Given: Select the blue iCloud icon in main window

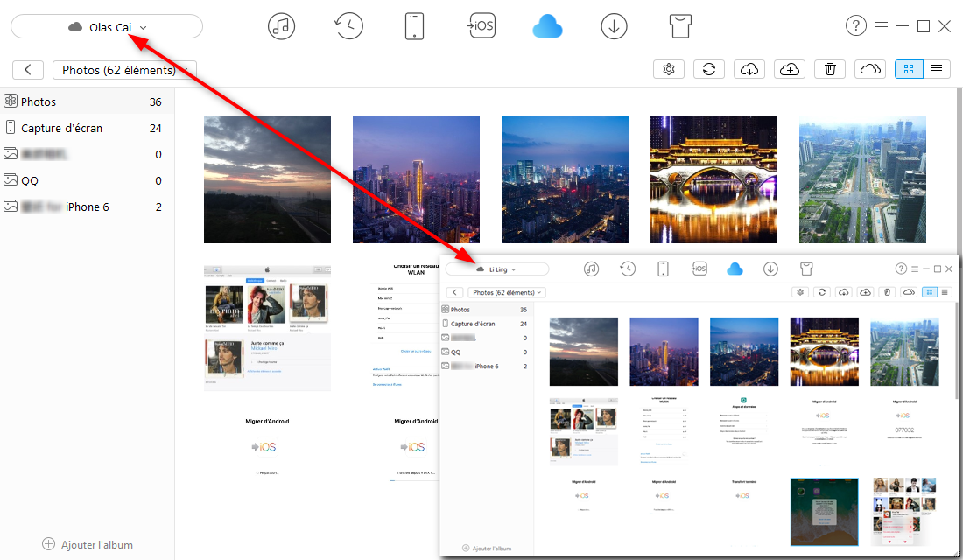Looking at the screenshot, I should (x=547, y=27).
